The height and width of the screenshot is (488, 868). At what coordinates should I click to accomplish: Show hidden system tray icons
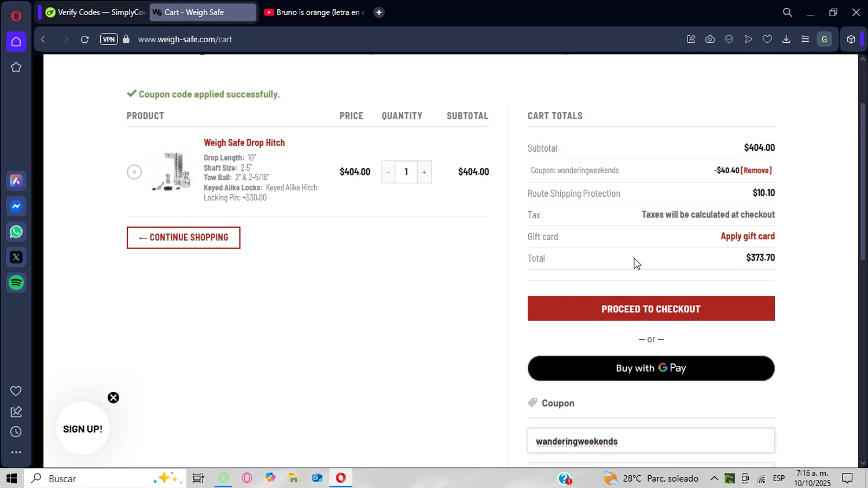pos(714,478)
